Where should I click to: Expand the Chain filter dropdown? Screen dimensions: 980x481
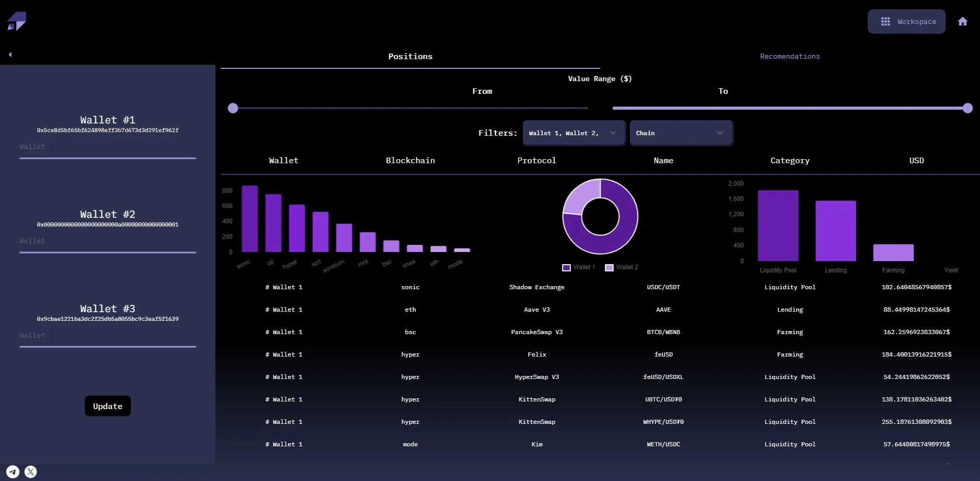[x=681, y=133]
